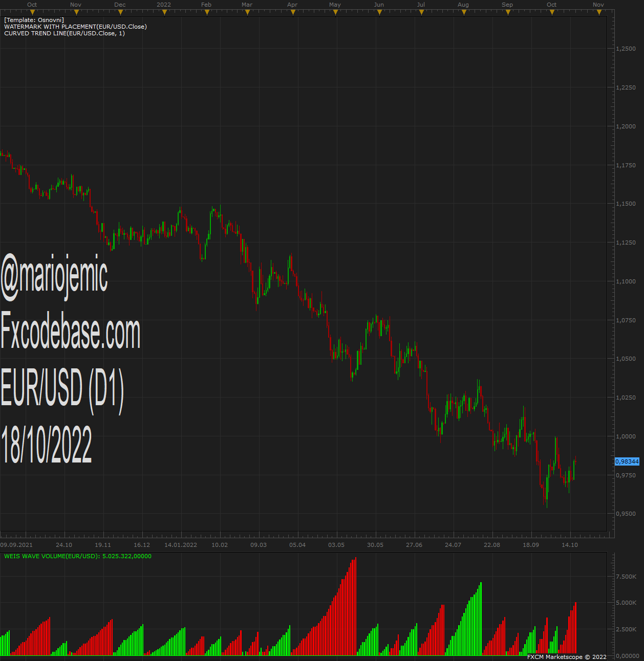Click the Aug month marker triangle

point(464,12)
